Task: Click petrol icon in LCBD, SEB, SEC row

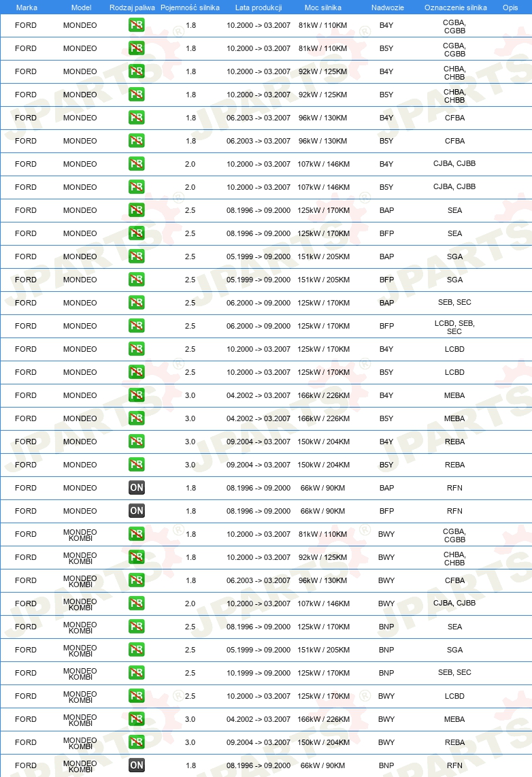Action: (x=136, y=326)
